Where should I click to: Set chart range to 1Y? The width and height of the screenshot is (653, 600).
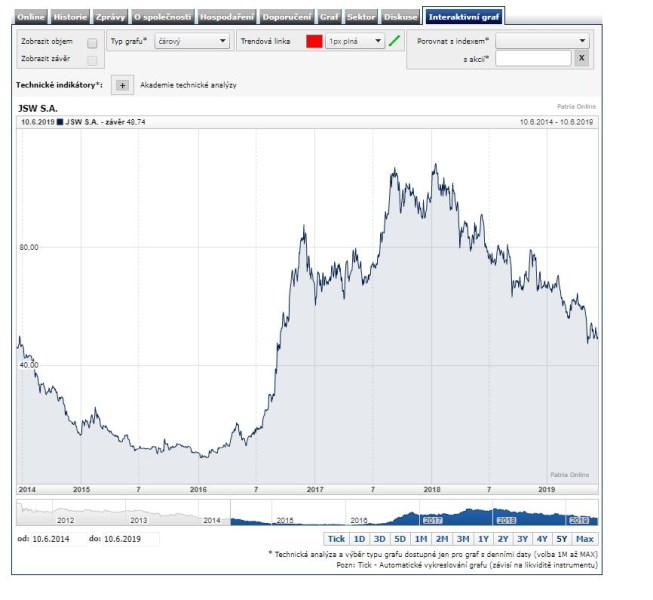tap(483, 539)
